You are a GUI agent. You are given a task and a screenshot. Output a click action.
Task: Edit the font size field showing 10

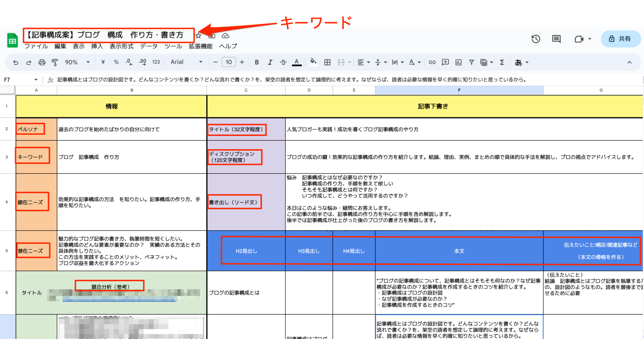pos(229,62)
